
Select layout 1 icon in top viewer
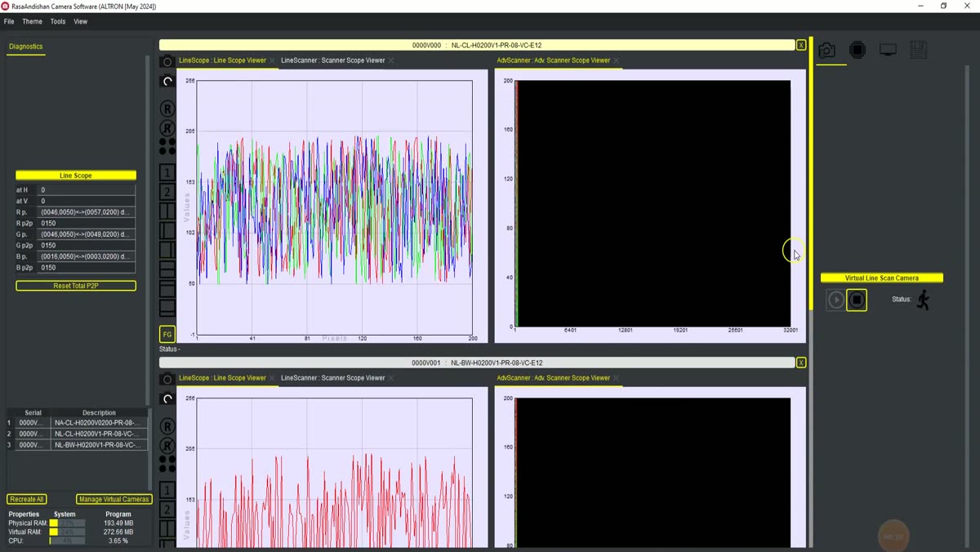coord(167,172)
